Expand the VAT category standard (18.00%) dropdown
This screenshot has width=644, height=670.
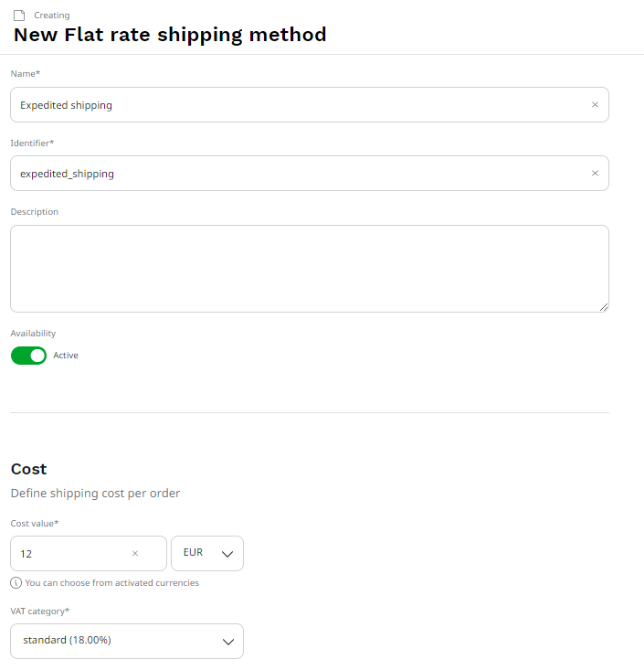[127, 641]
